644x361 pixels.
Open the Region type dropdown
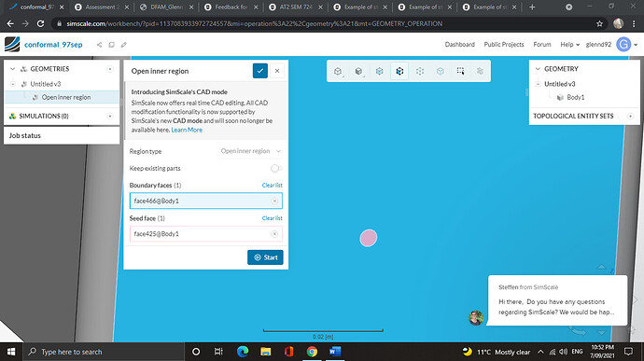click(250, 151)
